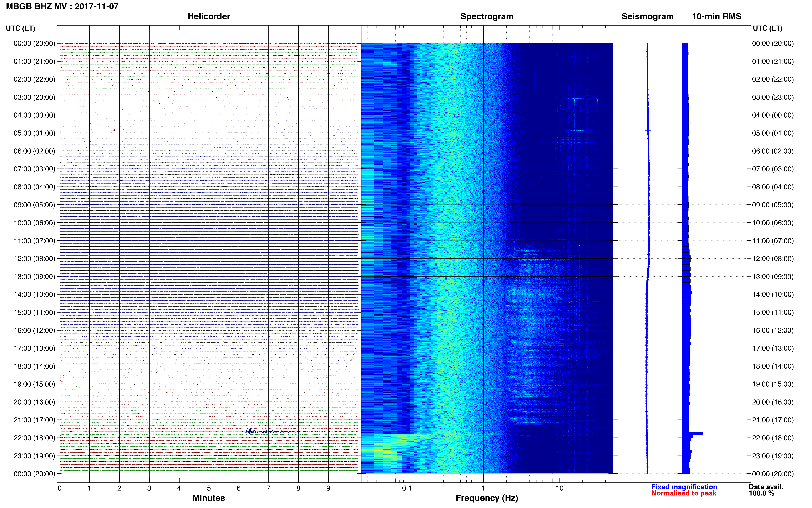Click right-axis time label '06:00 (02:00)'
Image resolution: width=812 pixels, height=508 pixels.
(x=773, y=151)
